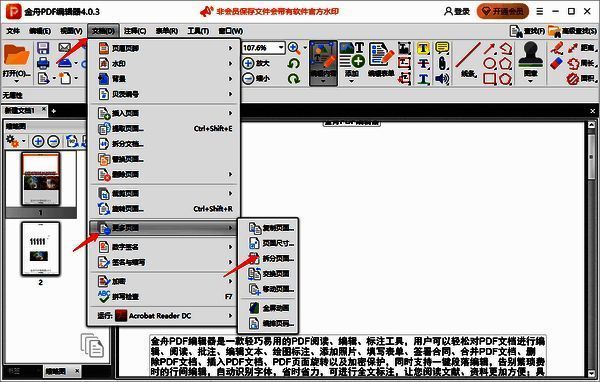Open the 表单(R) menu

[x=166, y=31]
